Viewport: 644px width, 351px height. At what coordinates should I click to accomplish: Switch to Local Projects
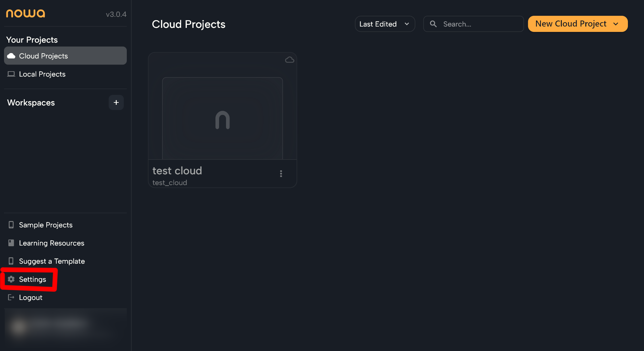42,74
